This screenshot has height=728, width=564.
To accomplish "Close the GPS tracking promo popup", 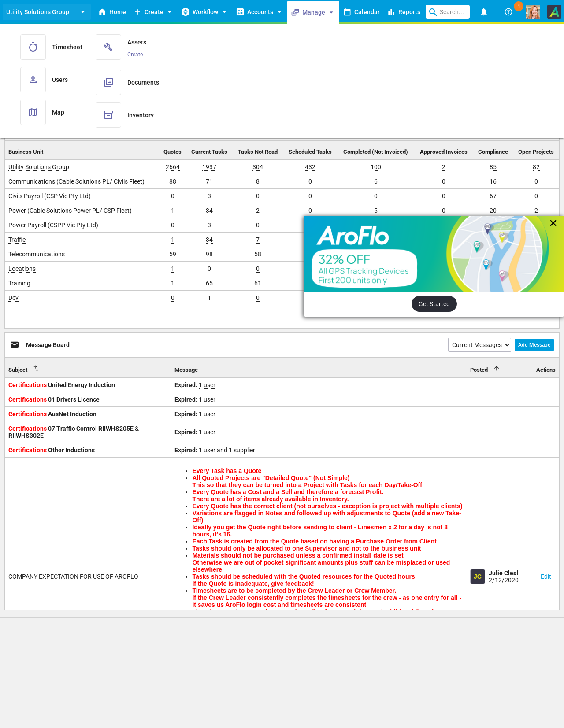I will (553, 223).
